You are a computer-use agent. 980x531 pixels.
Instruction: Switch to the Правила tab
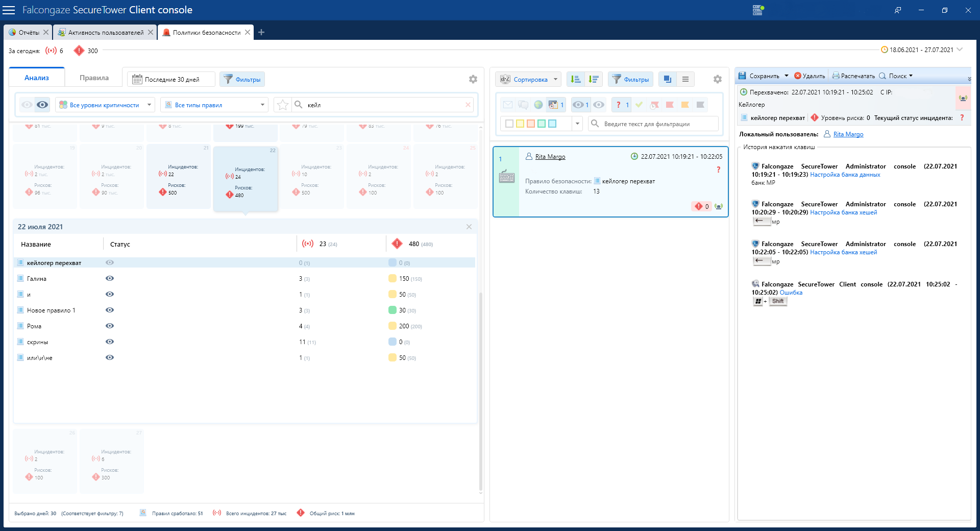pyautogui.click(x=94, y=78)
